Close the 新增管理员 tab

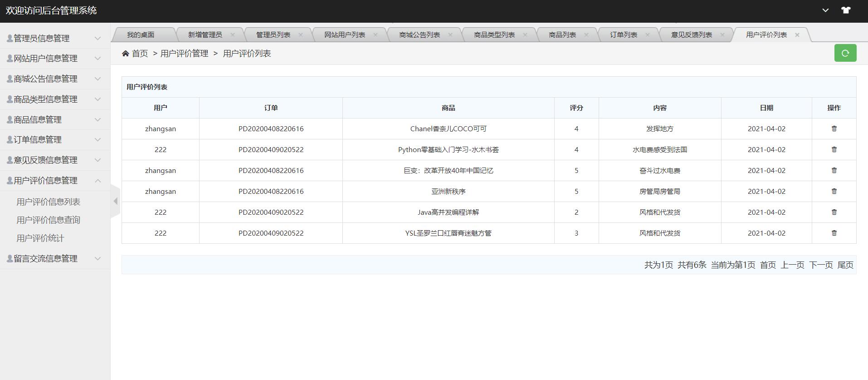pos(233,35)
